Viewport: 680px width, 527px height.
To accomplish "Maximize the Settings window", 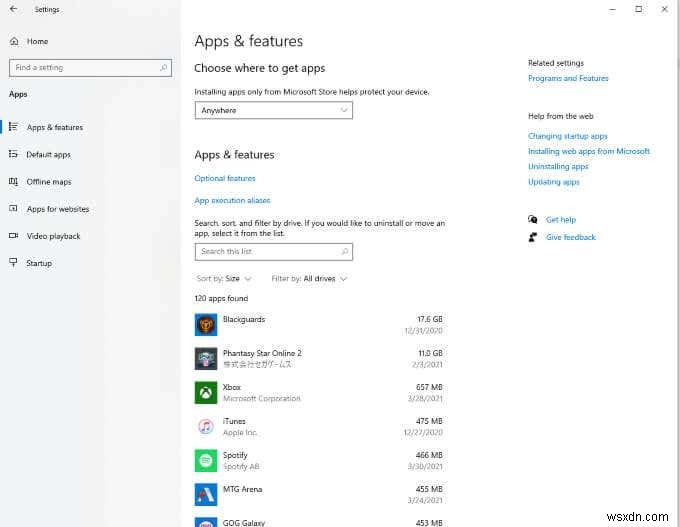I will [638, 9].
